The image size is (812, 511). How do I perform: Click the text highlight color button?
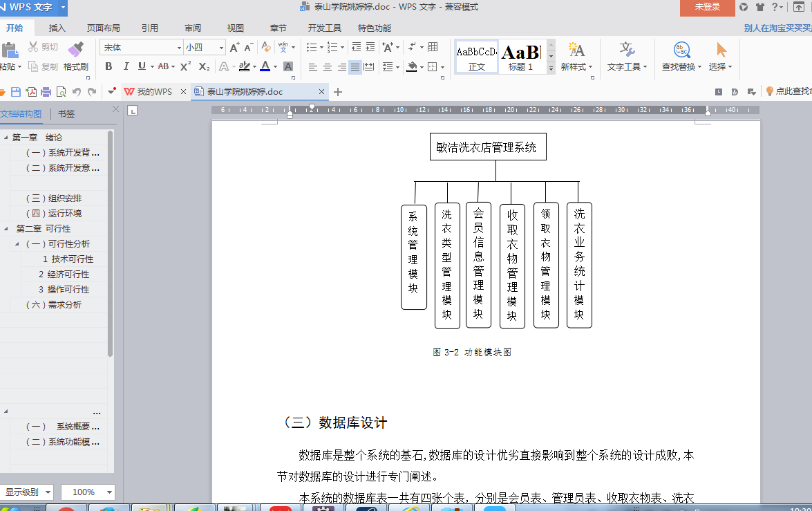pos(245,66)
